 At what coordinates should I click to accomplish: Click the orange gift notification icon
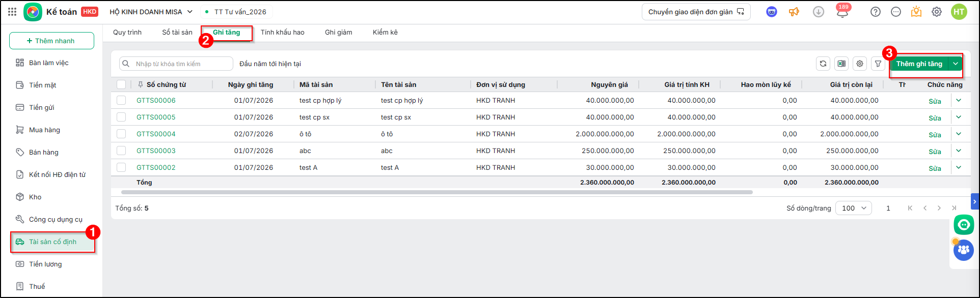(916, 12)
